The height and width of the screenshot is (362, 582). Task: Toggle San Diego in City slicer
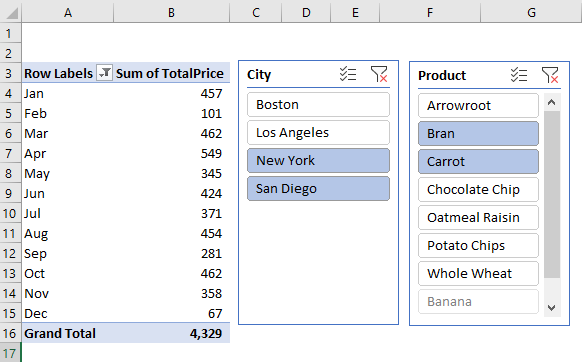coord(318,189)
